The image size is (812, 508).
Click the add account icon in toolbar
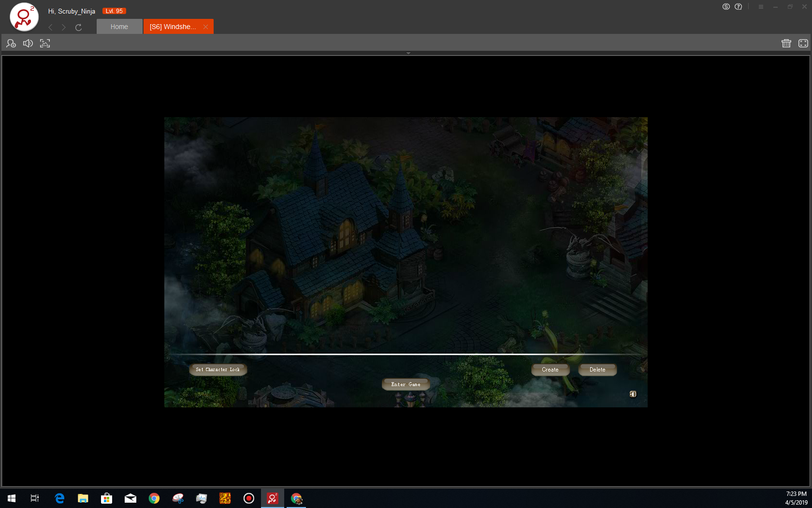[x=11, y=44]
